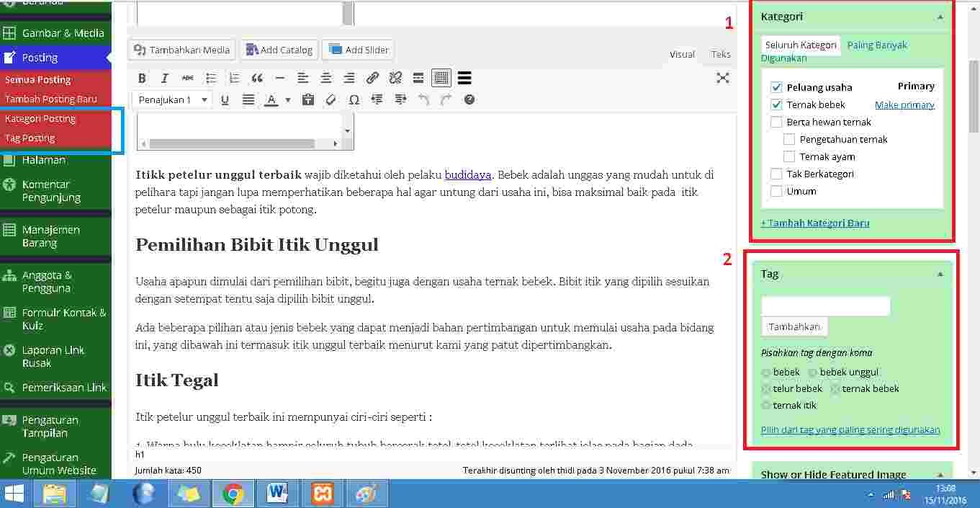
Task: Open the text color picker
Action: click(284, 99)
